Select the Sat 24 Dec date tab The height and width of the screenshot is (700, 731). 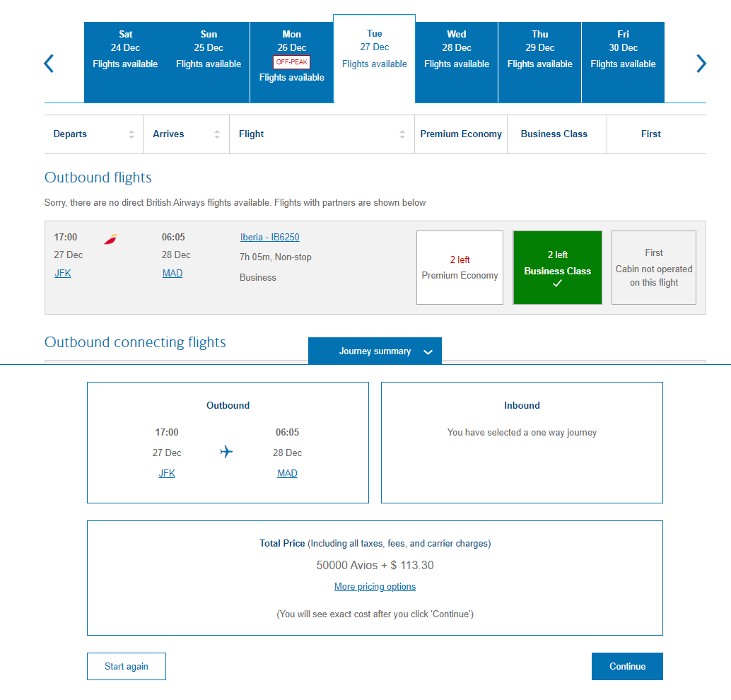click(125, 62)
